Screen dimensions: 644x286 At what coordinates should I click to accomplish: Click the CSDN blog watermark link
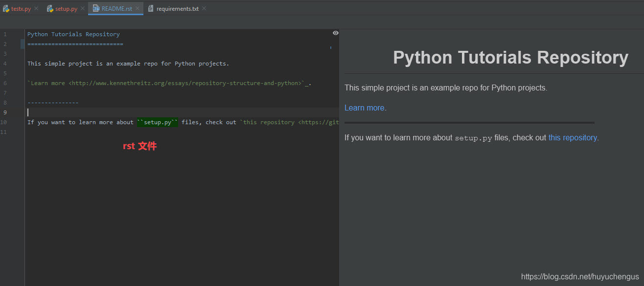click(x=581, y=276)
